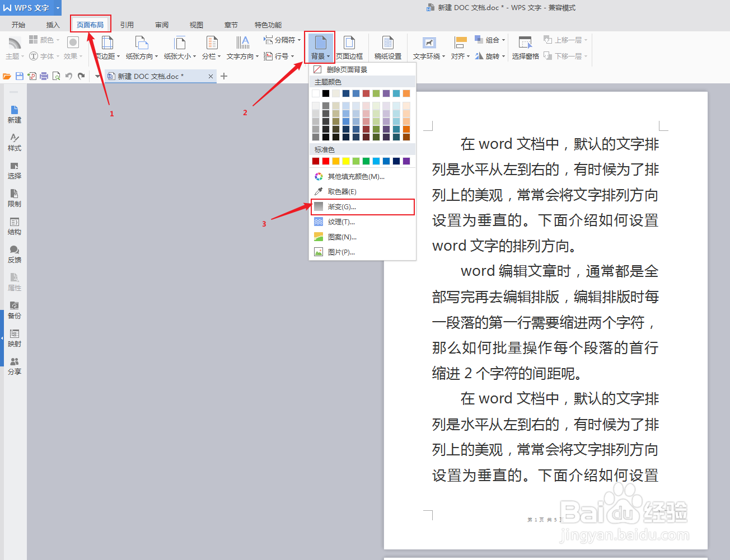730x560 pixels.
Task: Open the 结构 structure sidebar icon
Action: (x=15, y=226)
